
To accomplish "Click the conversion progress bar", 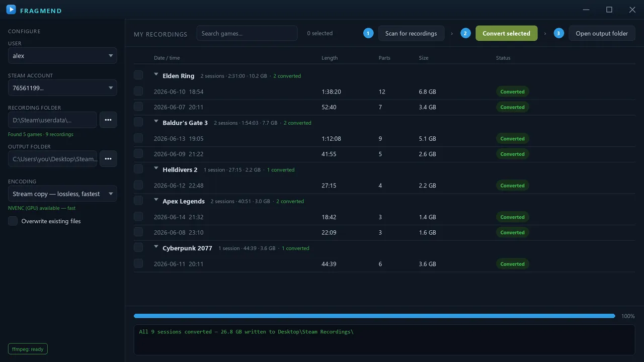I will point(374,316).
